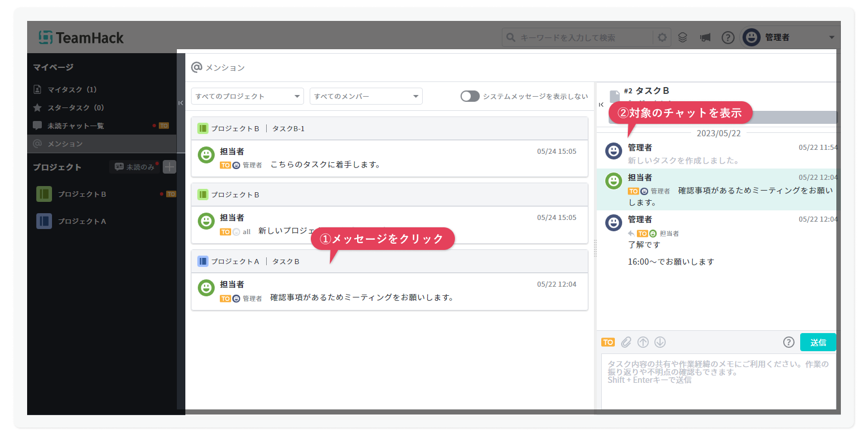The image size is (868, 436).
Task: Click the down arrow circle icon in chat toolbar
Action: pos(660,342)
